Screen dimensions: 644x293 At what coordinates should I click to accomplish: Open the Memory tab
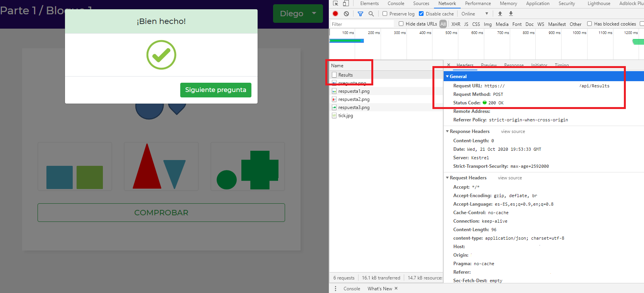(x=508, y=3)
